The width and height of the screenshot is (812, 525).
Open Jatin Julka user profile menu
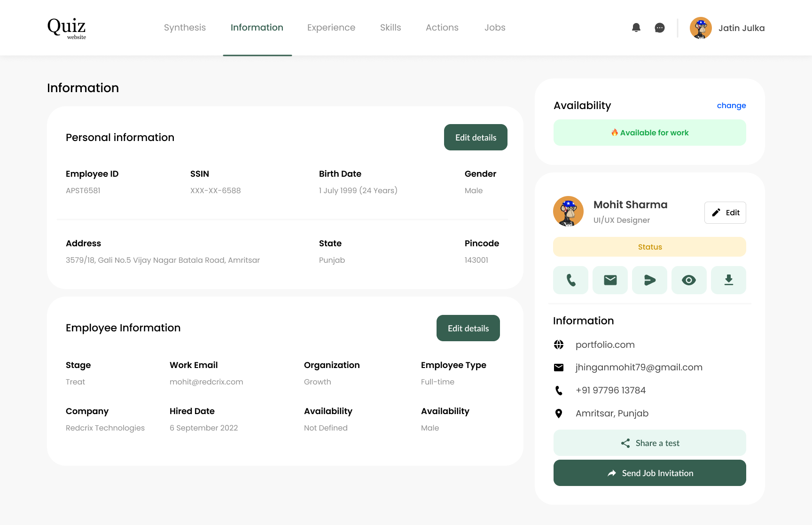coord(727,28)
